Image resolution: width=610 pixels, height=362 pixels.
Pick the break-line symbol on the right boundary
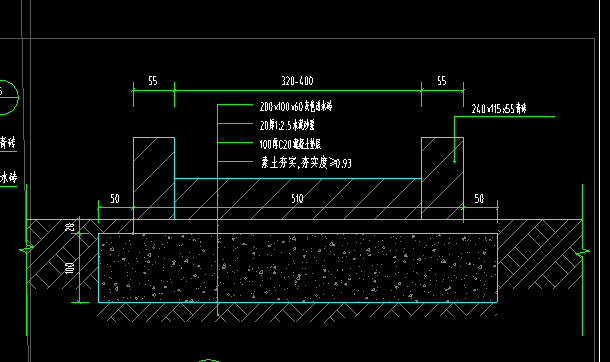[582, 252]
